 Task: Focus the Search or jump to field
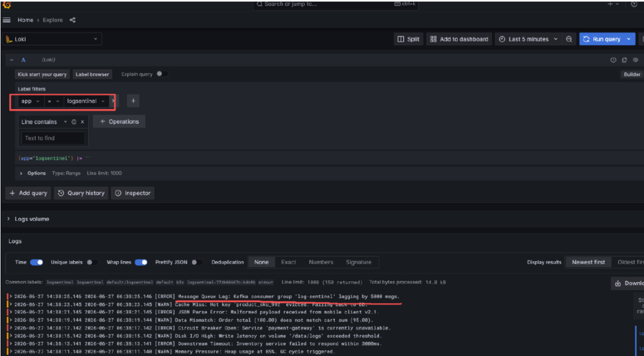click(x=336, y=4)
